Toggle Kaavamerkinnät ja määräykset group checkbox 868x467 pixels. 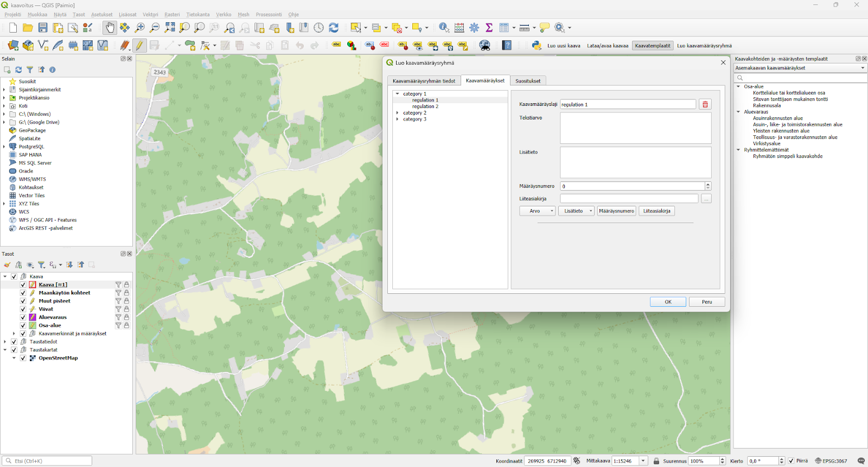(x=23, y=333)
